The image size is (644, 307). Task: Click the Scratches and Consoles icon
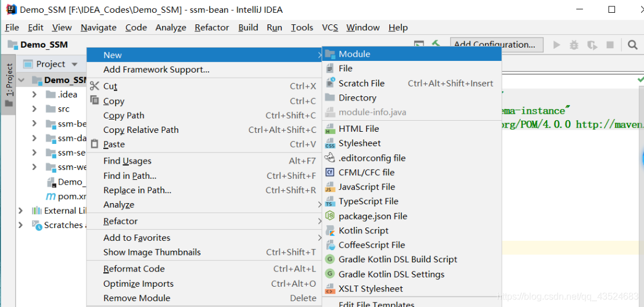37,225
